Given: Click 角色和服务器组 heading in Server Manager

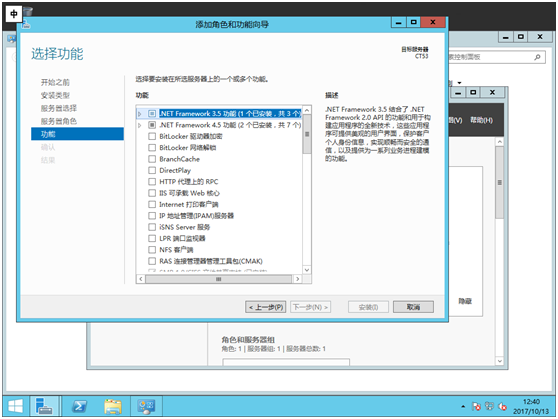Looking at the screenshot, I should pos(248,339).
